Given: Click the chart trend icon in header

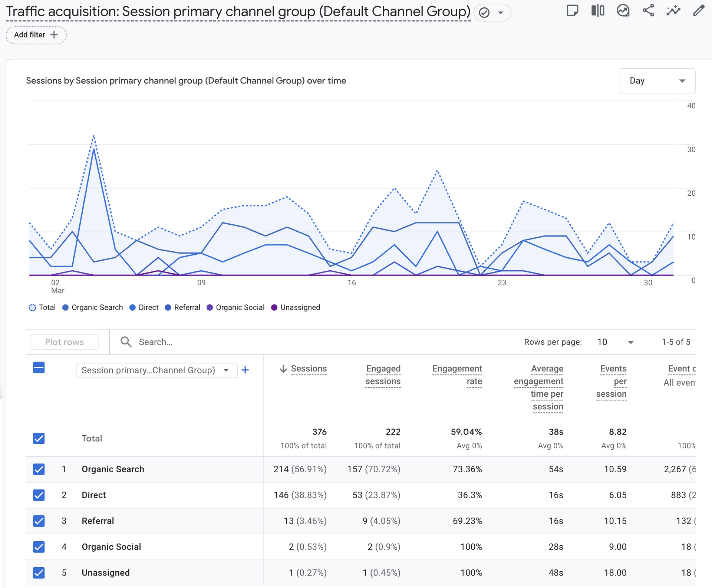Looking at the screenshot, I should 623,11.
